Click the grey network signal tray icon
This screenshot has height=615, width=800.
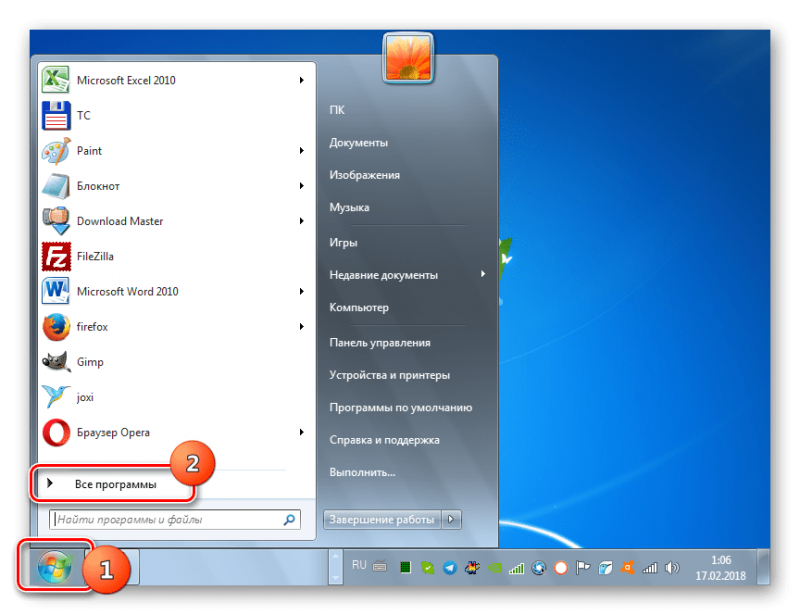point(649,568)
